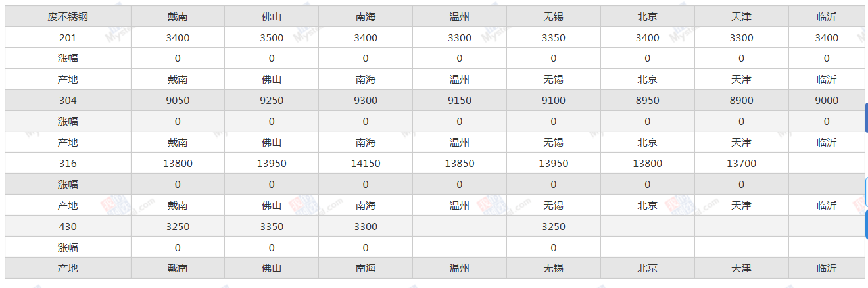Click the 3500 price cell
Viewport: 868px width, 288px height.
[x=272, y=37]
